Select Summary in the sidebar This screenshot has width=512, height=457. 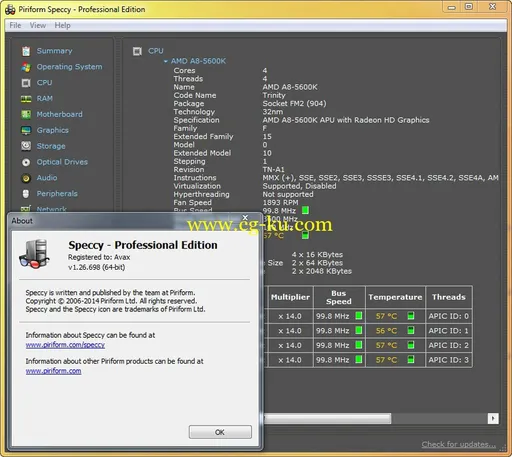click(54, 51)
